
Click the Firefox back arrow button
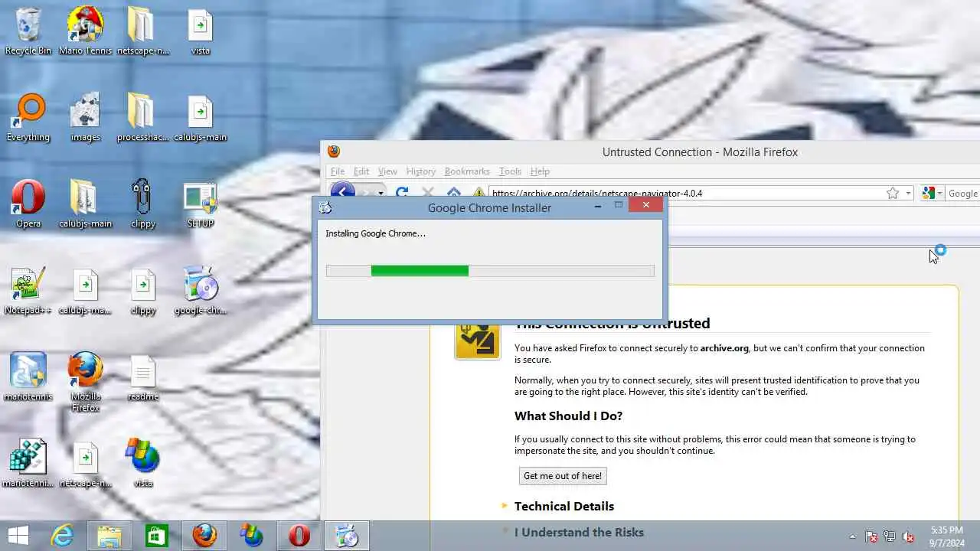[342, 193]
